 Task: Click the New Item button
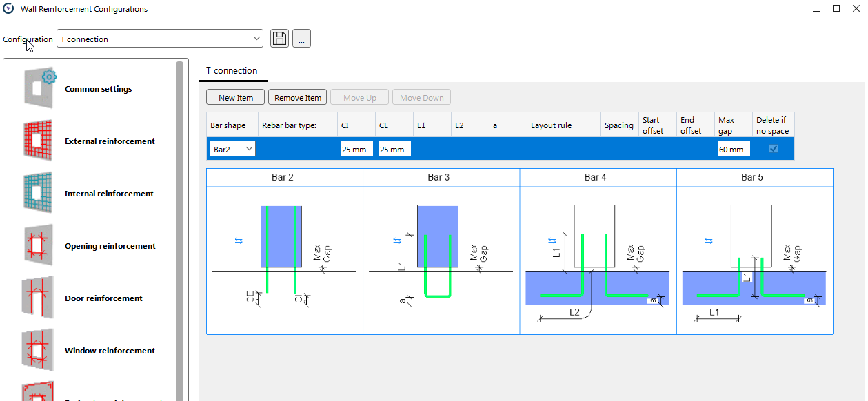click(x=236, y=98)
